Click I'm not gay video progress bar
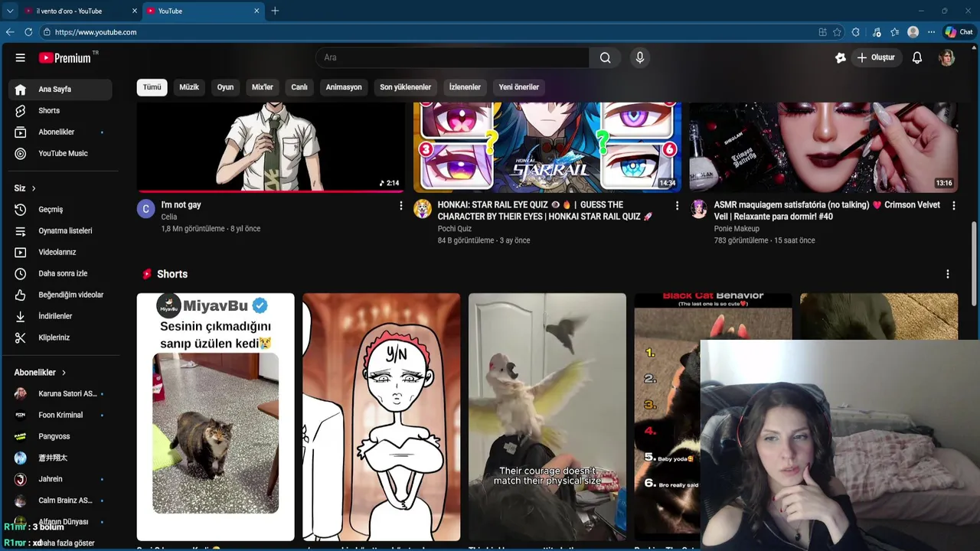The height and width of the screenshot is (551, 980). [271, 191]
